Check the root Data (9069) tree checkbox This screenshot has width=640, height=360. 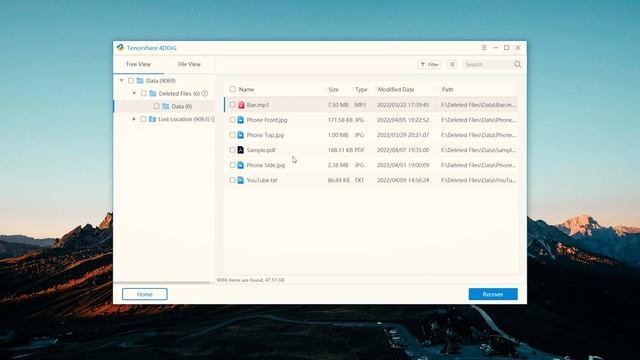point(131,81)
